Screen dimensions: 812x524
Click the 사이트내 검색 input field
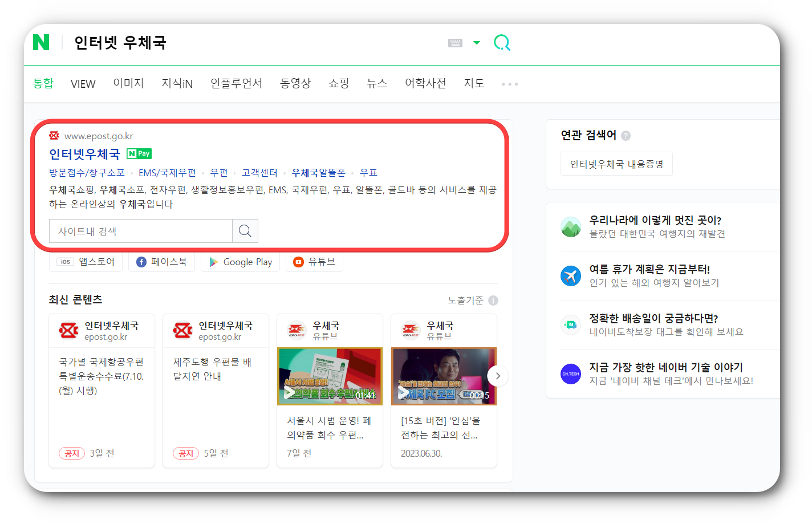tap(140, 231)
